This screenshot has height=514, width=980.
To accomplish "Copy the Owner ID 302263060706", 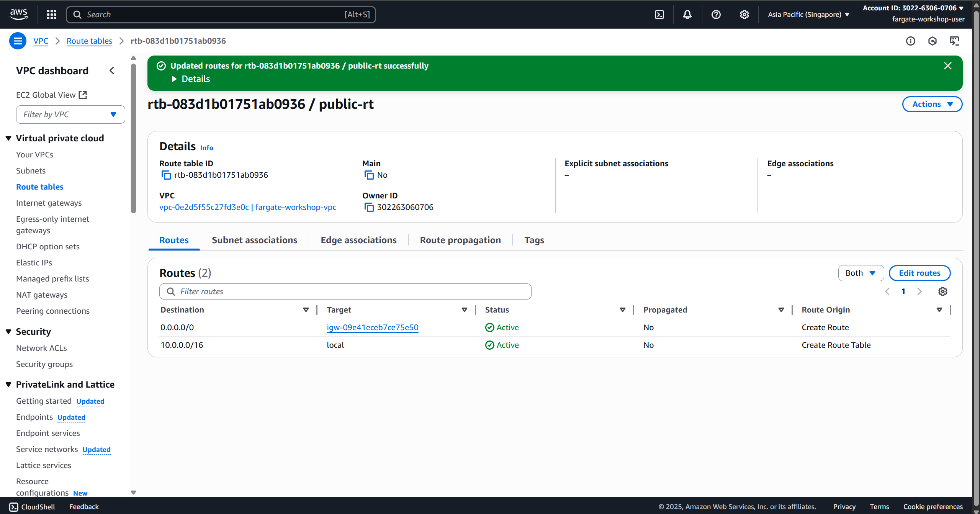I will coord(369,207).
